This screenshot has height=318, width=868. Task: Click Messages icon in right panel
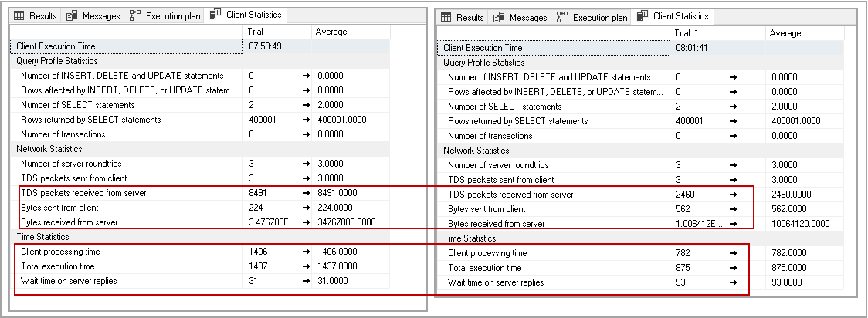499,18
